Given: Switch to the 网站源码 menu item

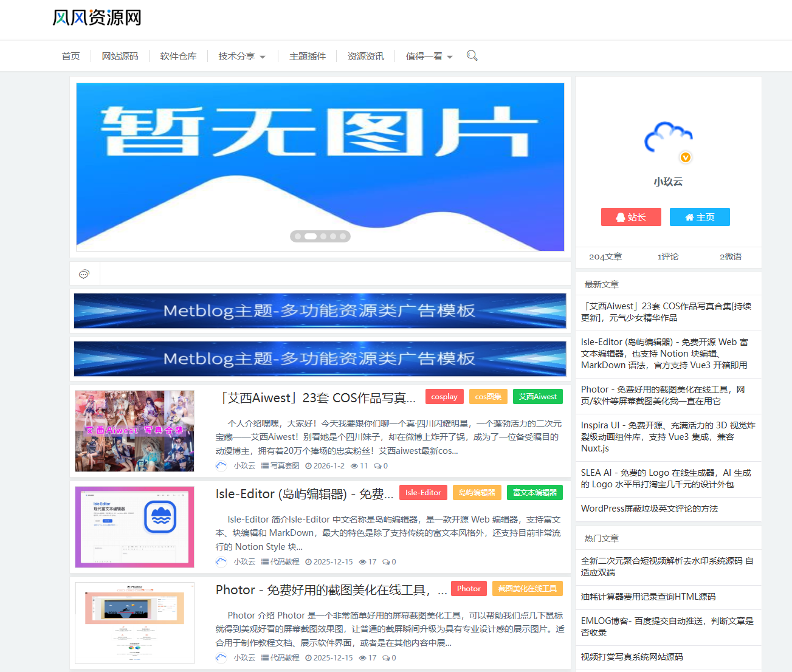Looking at the screenshot, I should pos(120,55).
